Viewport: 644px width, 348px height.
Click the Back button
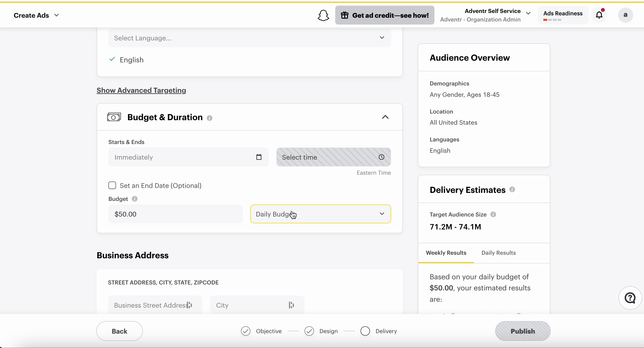(x=120, y=331)
